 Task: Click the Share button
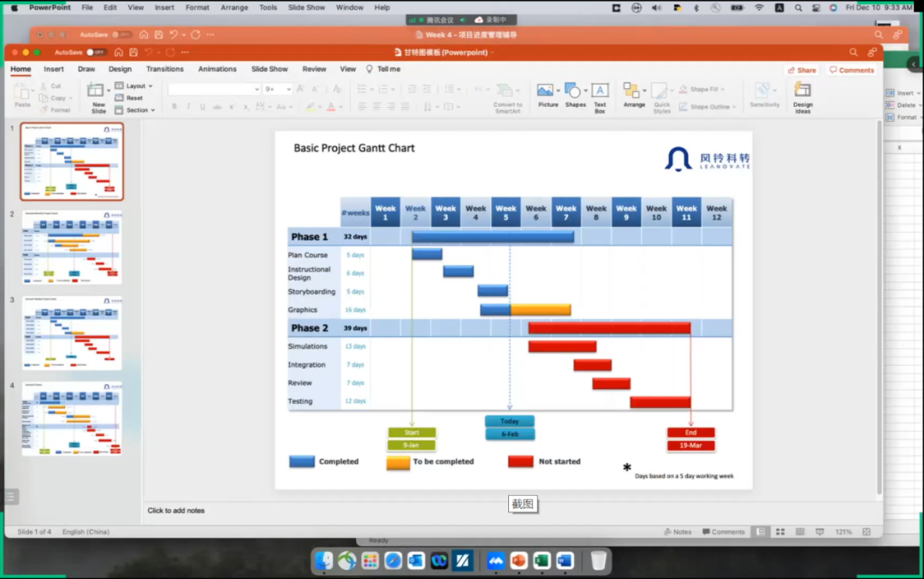(x=802, y=70)
